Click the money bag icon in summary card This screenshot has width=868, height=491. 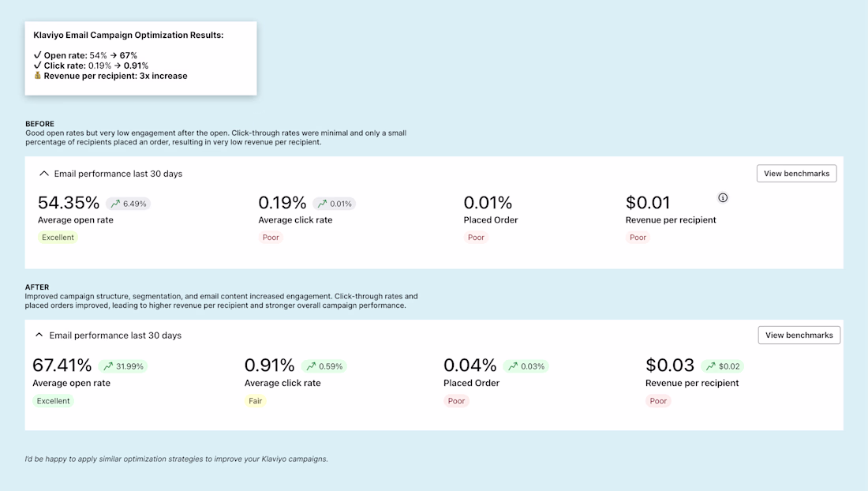[37, 76]
